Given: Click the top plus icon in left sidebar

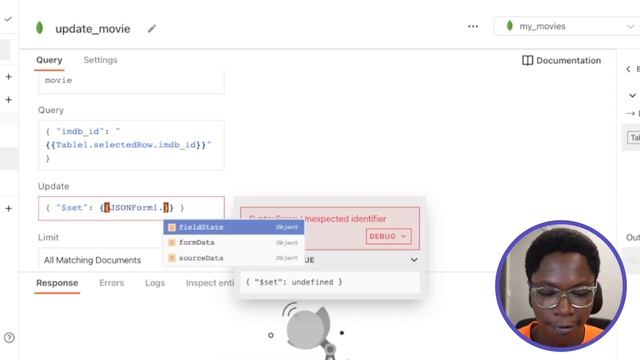Looking at the screenshot, I should [9, 77].
